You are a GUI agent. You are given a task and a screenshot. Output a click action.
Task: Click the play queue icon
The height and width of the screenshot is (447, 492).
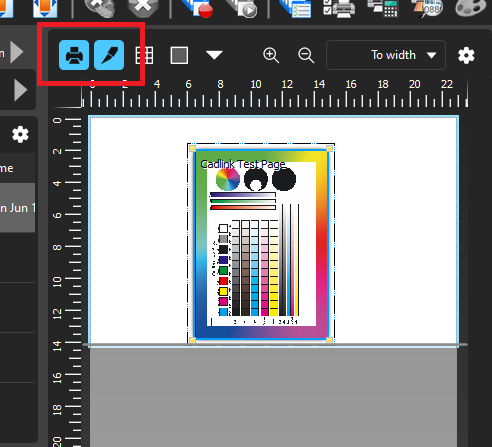[243, 8]
